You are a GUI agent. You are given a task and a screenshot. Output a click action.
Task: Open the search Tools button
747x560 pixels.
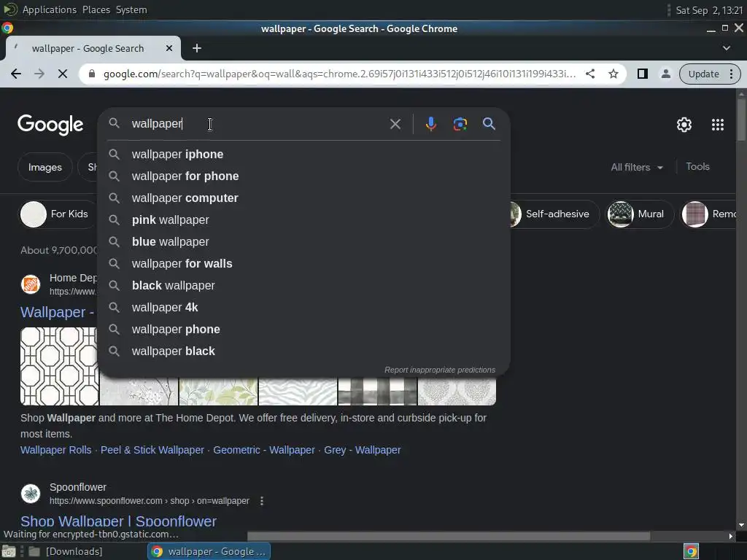tap(697, 167)
